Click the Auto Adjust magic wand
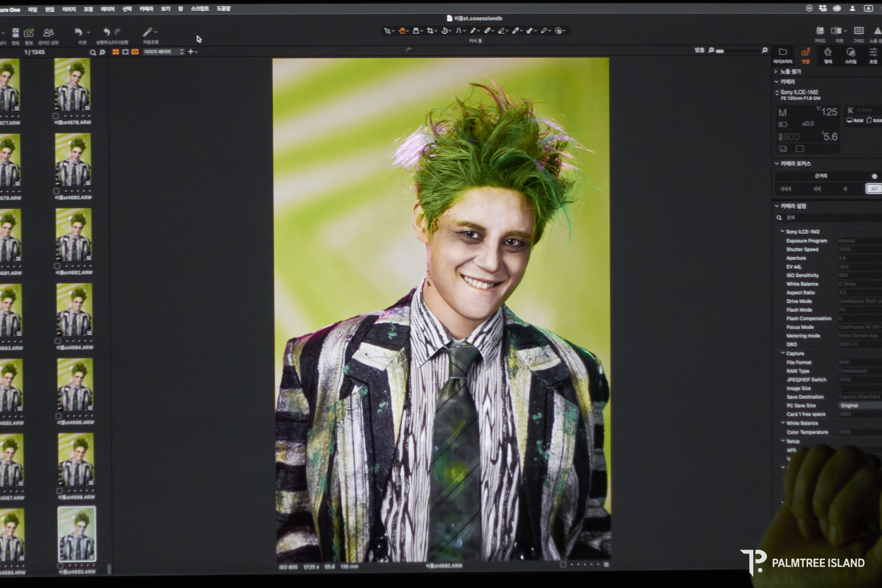The width and height of the screenshot is (882, 588). pyautogui.click(x=147, y=33)
